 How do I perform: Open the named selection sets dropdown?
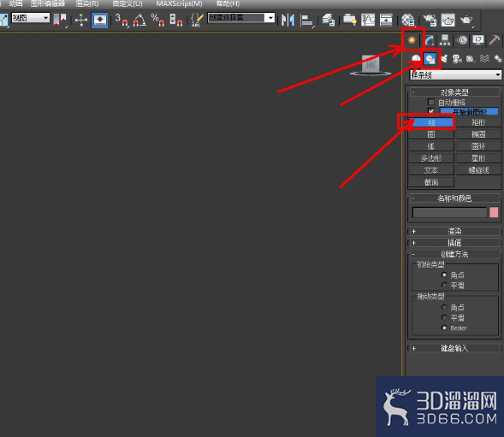(x=241, y=18)
